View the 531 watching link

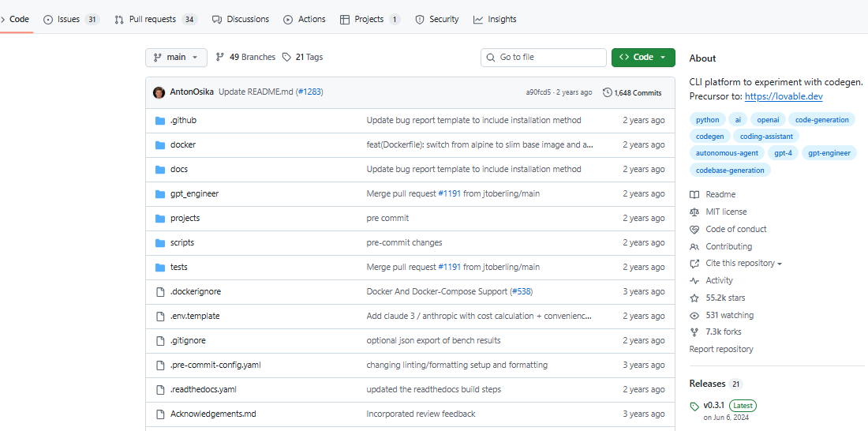[721, 315]
